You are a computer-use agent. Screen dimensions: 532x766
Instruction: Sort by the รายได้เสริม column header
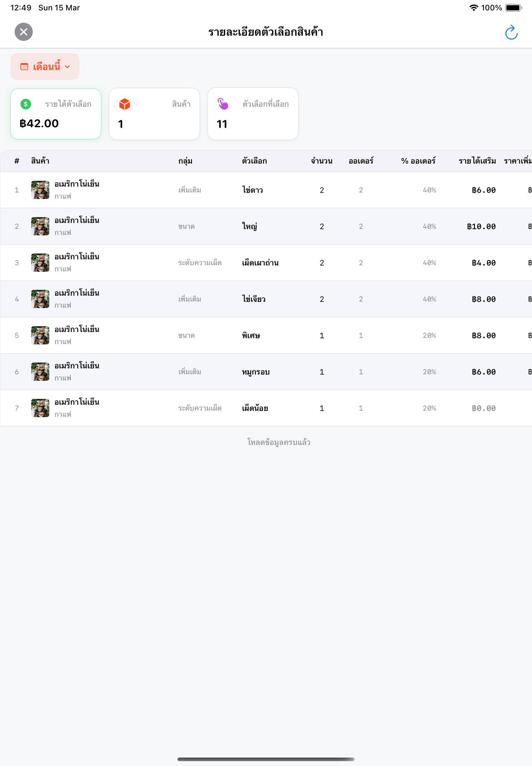[x=477, y=161]
